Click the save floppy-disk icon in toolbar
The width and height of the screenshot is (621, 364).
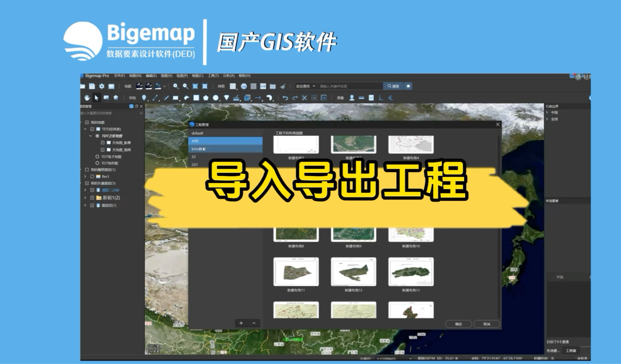[92, 86]
